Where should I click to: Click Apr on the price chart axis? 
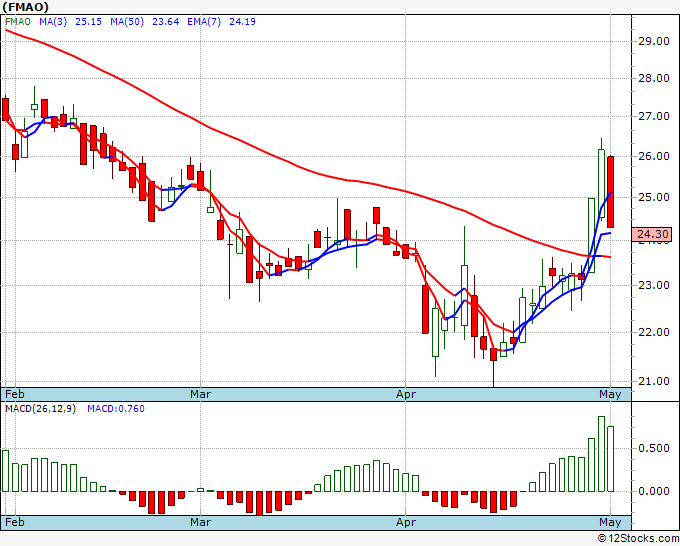tap(406, 394)
